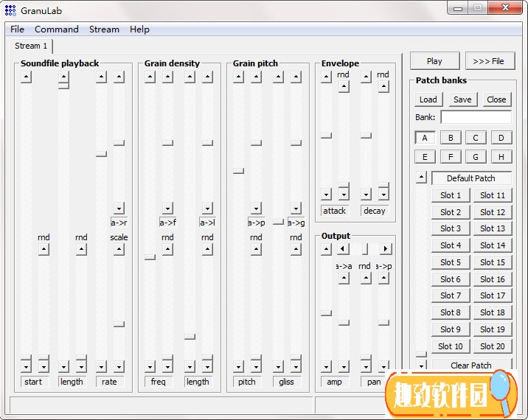This screenshot has height=420, width=528.
Task: Click down arrow of a->p pitch slider
Action: (x=256, y=209)
